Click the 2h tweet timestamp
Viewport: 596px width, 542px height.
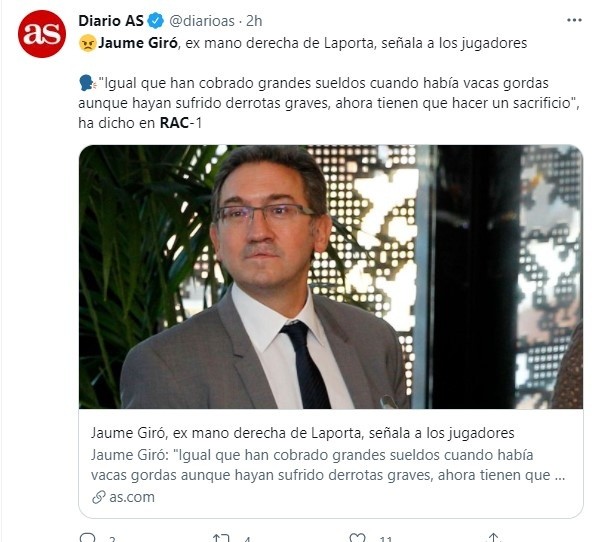pos(254,21)
